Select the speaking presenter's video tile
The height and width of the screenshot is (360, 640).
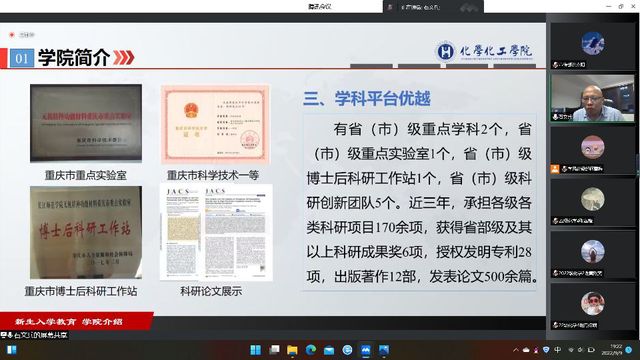tap(592, 98)
